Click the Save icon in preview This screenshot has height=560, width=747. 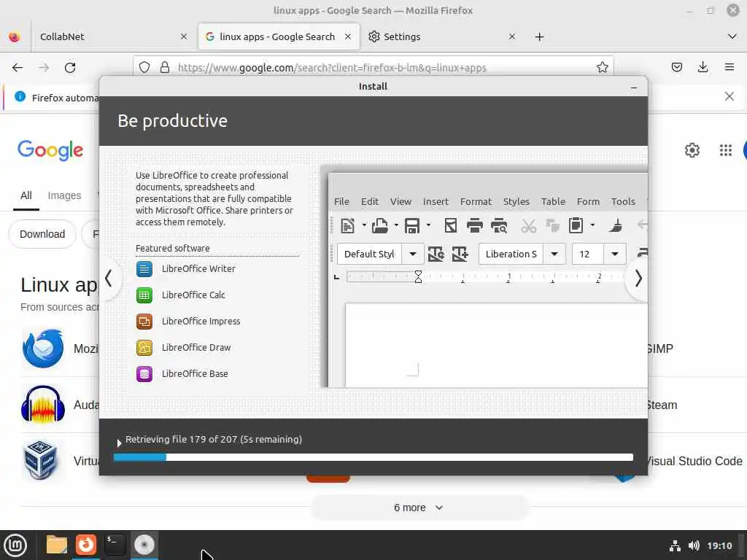[x=411, y=225]
